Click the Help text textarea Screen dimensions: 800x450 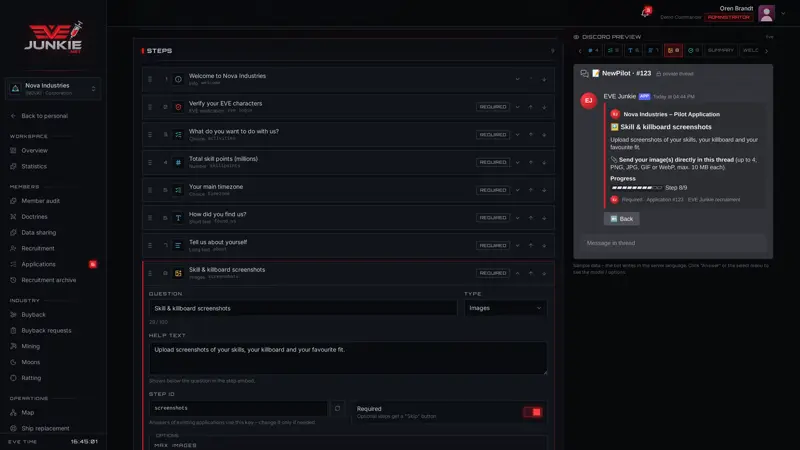[348, 358]
